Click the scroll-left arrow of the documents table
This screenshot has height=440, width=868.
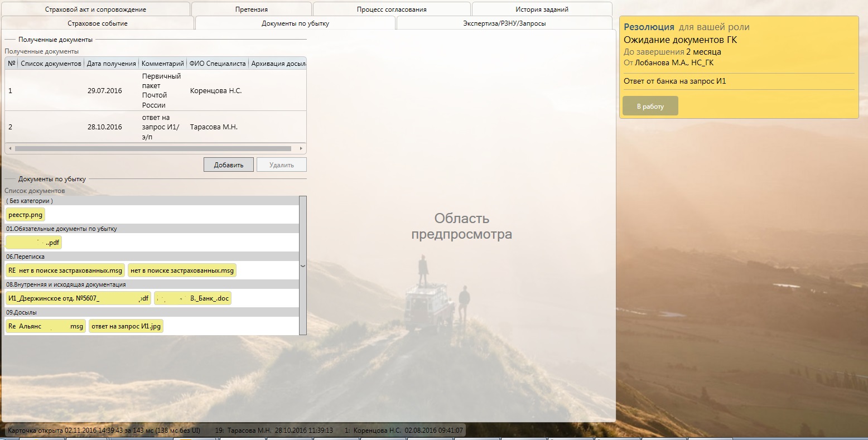click(x=9, y=149)
